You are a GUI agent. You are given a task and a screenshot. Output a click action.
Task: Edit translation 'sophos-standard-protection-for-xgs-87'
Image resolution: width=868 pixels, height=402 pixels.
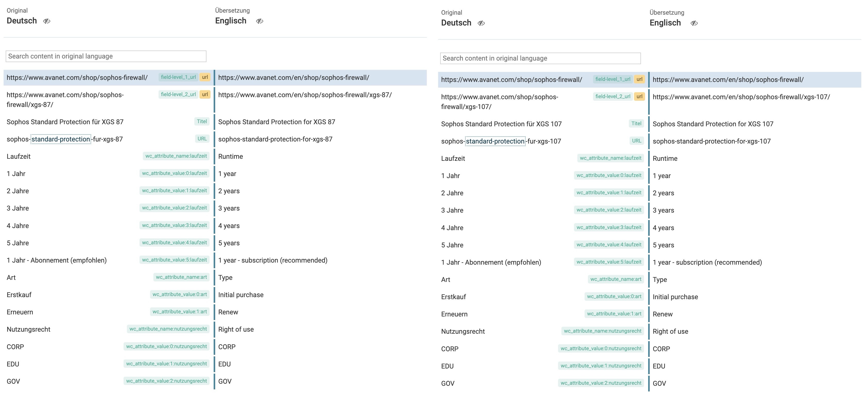click(275, 139)
